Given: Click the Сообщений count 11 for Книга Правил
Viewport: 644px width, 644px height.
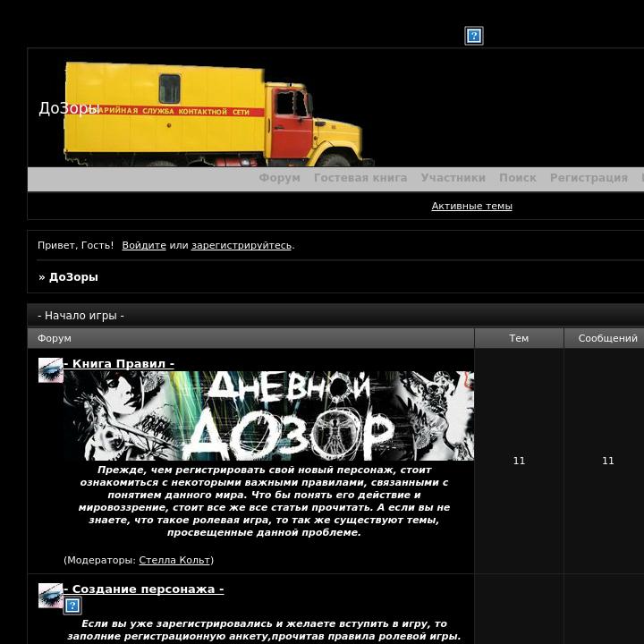Looking at the screenshot, I should coord(608,461).
